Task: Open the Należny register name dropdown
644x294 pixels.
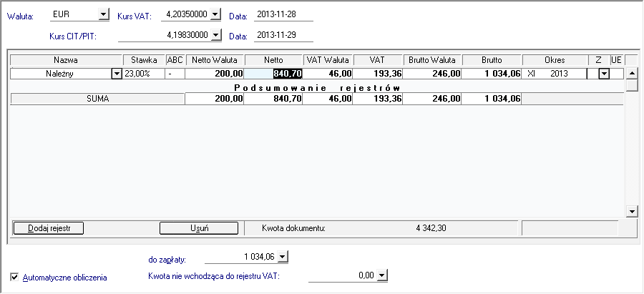Action: pyautogui.click(x=116, y=73)
